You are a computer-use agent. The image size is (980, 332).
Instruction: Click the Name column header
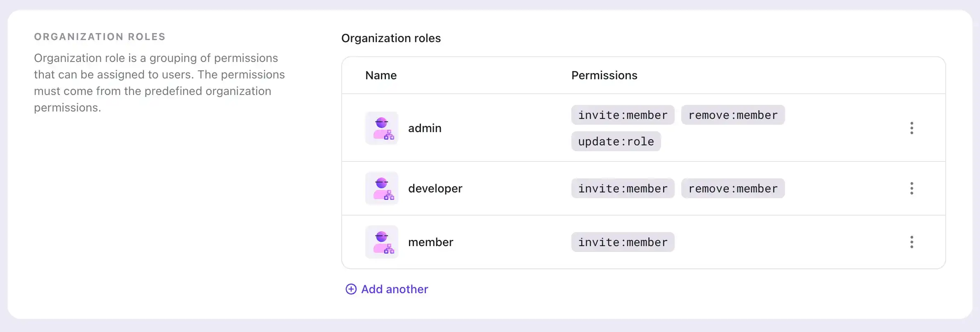[x=381, y=75]
